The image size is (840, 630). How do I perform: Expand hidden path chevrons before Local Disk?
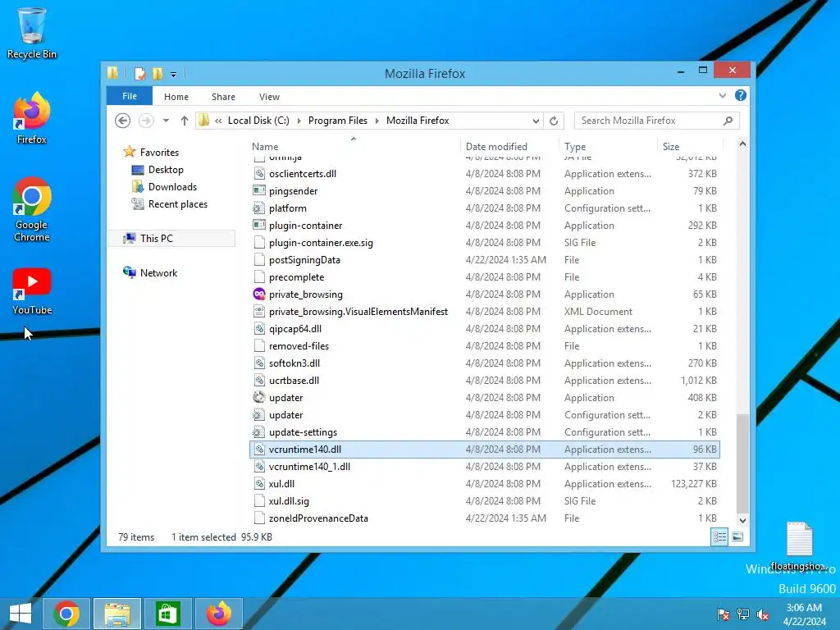coord(218,121)
